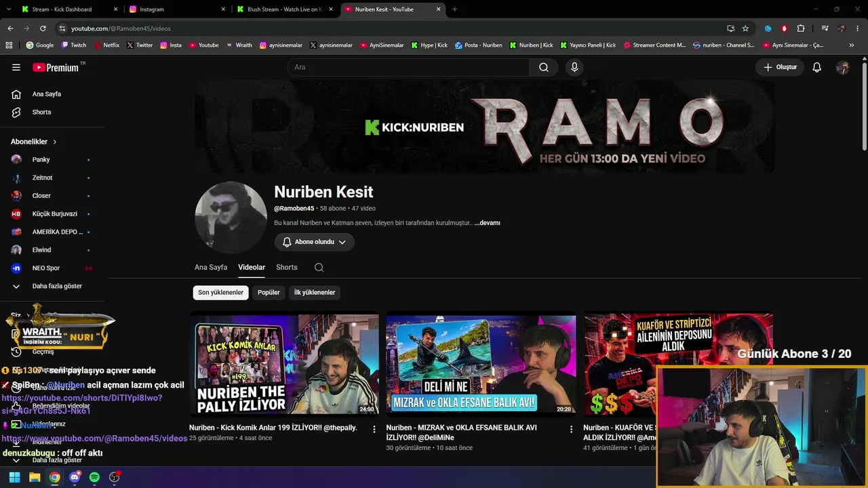
Task: Click the browser address bar URL
Action: 121,28
